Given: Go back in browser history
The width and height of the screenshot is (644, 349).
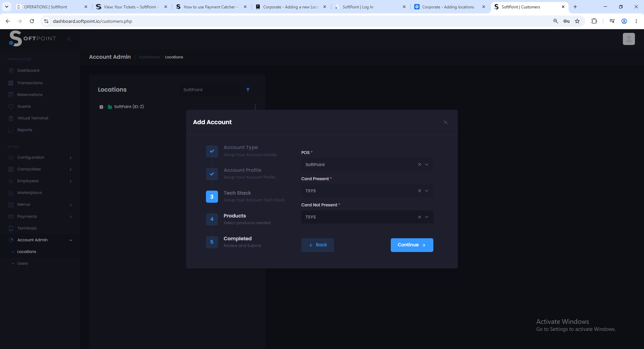Looking at the screenshot, I should [x=8, y=21].
